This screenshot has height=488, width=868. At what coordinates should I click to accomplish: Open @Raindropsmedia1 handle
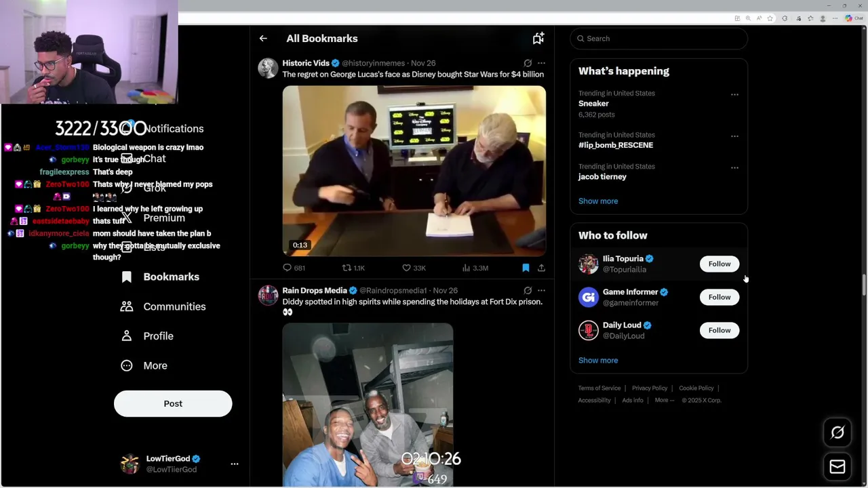[393, 291]
